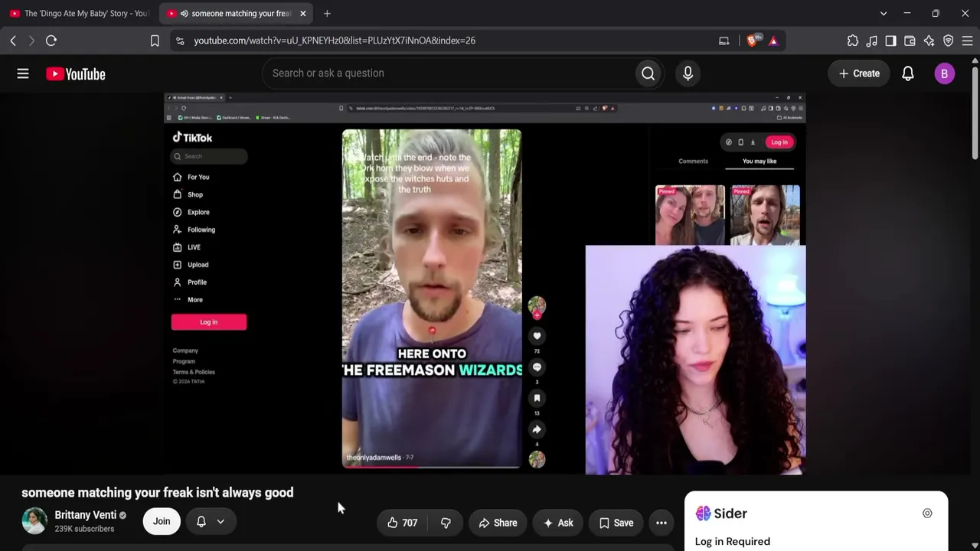Ask about this video

tap(558, 523)
